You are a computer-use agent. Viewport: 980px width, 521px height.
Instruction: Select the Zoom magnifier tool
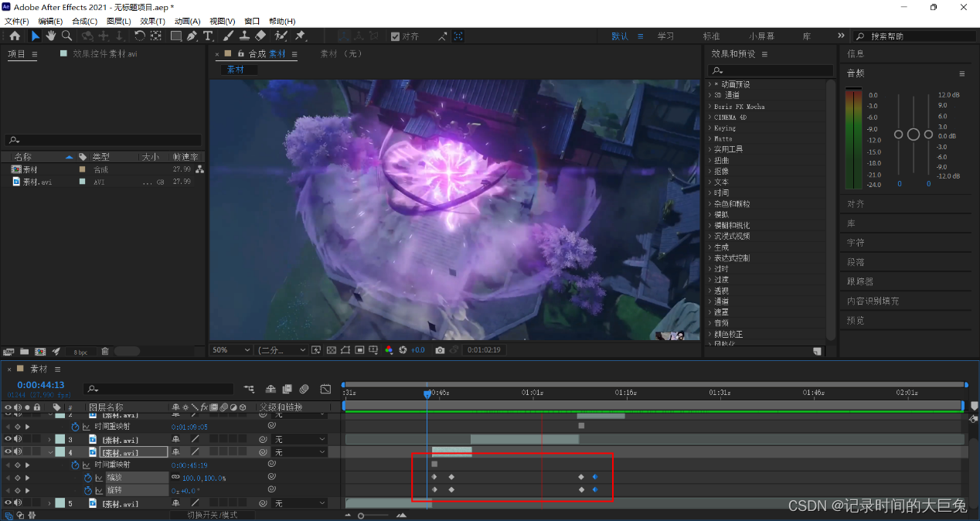[67, 36]
